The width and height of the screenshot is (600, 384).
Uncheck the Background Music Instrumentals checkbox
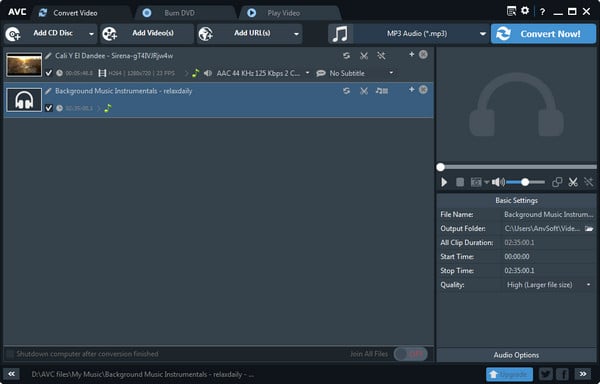[49, 108]
